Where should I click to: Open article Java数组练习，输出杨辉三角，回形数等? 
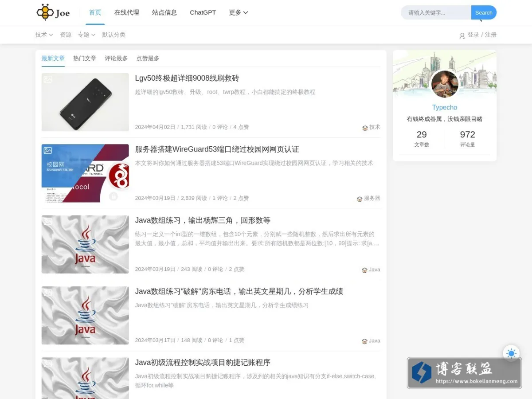(x=203, y=220)
